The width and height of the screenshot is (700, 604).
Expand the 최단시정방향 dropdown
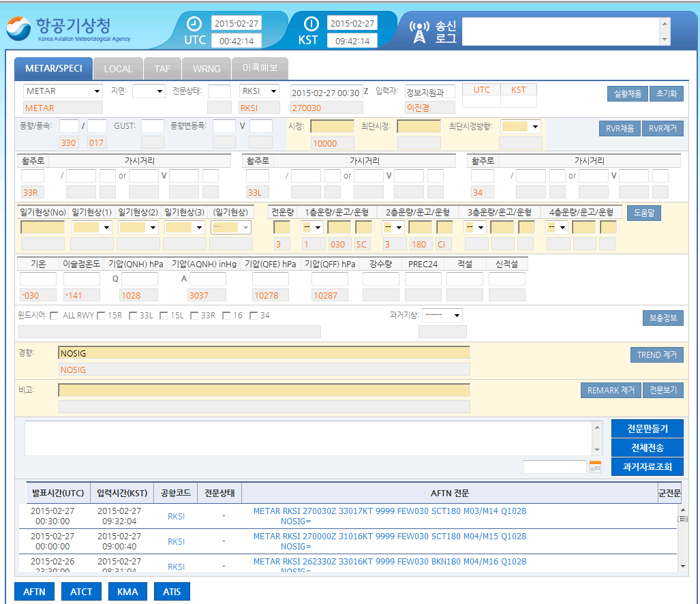tap(521, 126)
